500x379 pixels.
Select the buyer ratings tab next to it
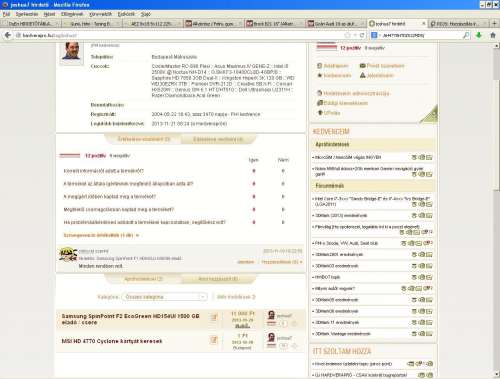(x=218, y=139)
